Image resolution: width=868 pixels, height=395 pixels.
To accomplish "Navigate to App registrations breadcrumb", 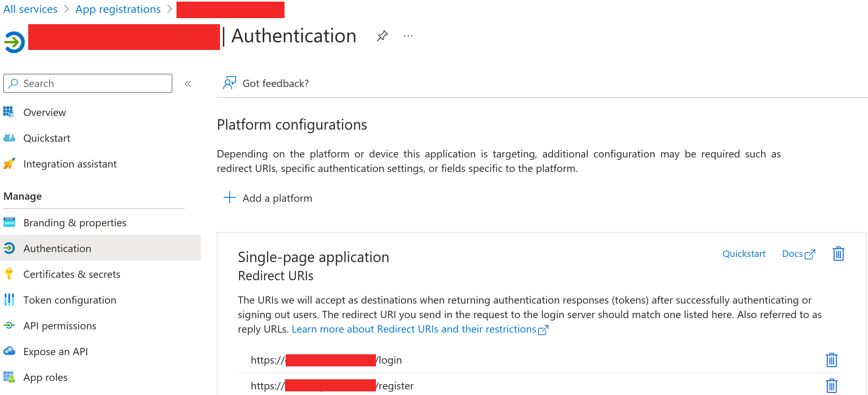I will pyautogui.click(x=118, y=9).
